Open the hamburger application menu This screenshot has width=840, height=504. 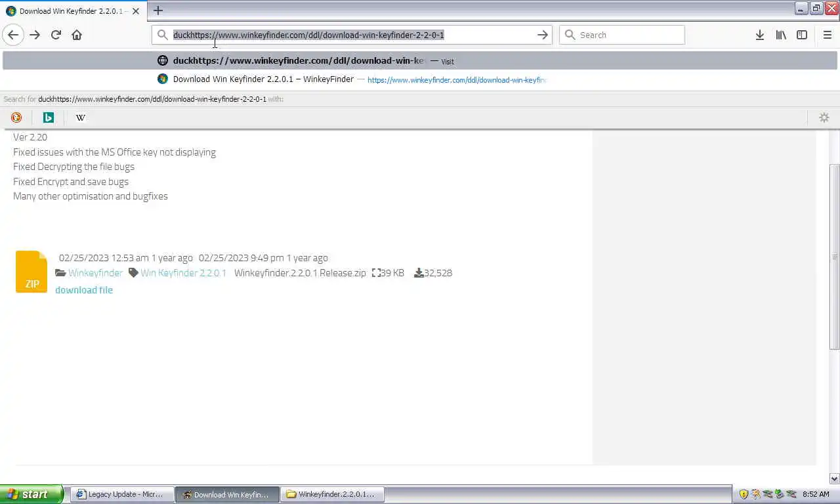point(827,35)
